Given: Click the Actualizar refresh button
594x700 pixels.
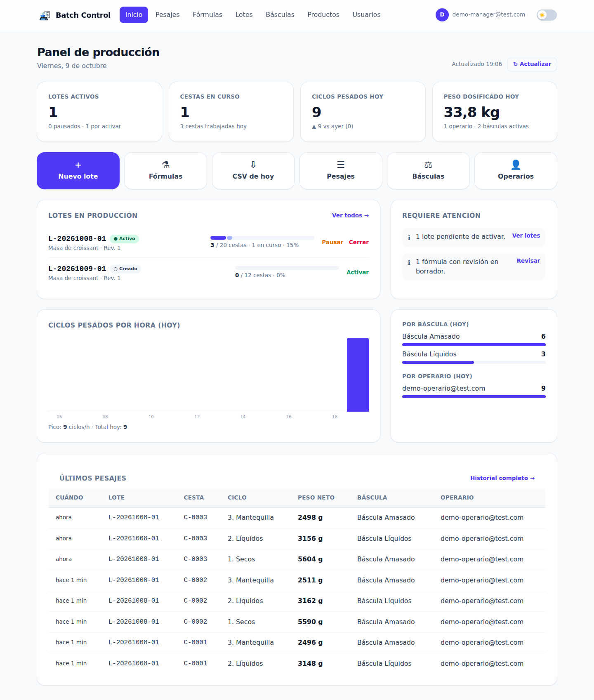Looking at the screenshot, I should pos(532,64).
